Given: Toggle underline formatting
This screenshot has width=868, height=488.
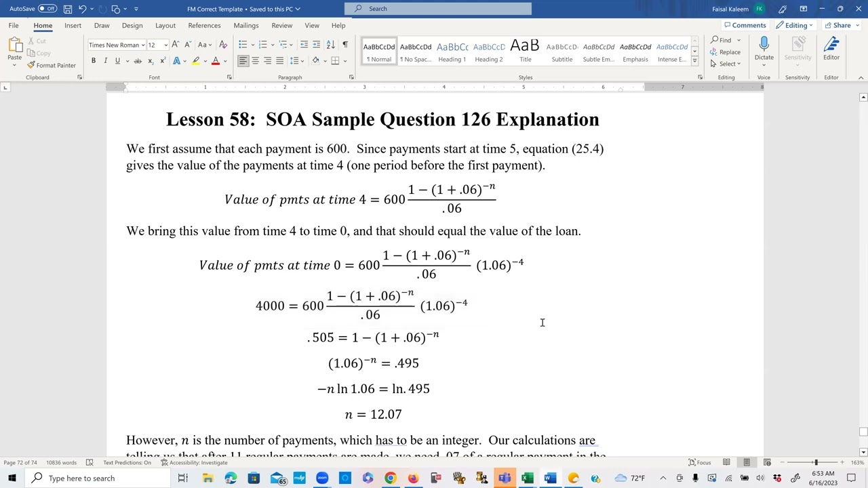Looking at the screenshot, I should pyautogui.click(x=117, y=60).
